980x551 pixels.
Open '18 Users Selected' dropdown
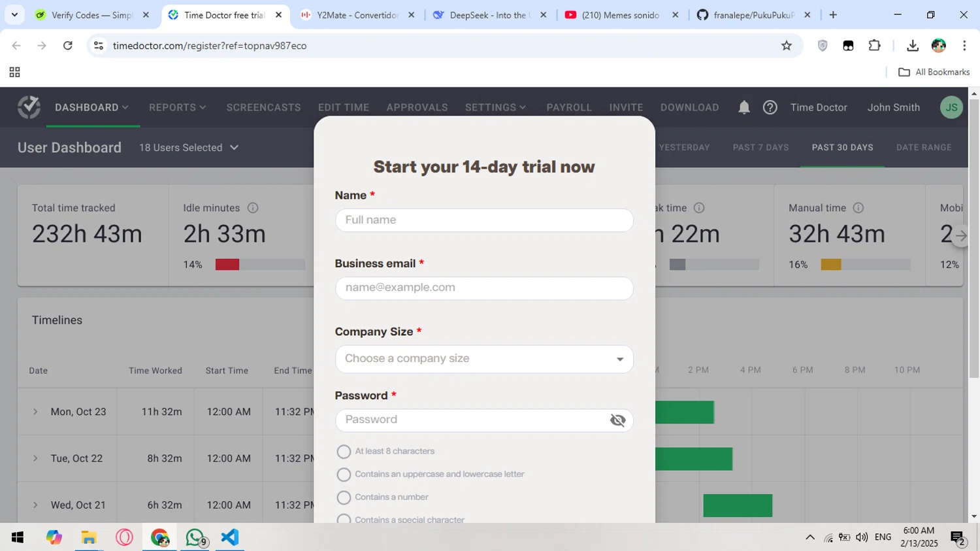pyautogui.click(x=189, y=148)
